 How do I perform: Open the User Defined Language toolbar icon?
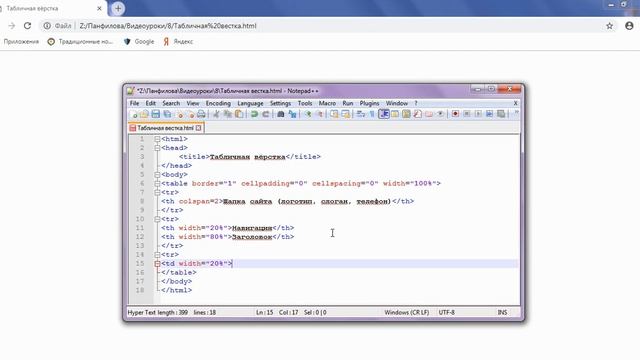(395, 114)
